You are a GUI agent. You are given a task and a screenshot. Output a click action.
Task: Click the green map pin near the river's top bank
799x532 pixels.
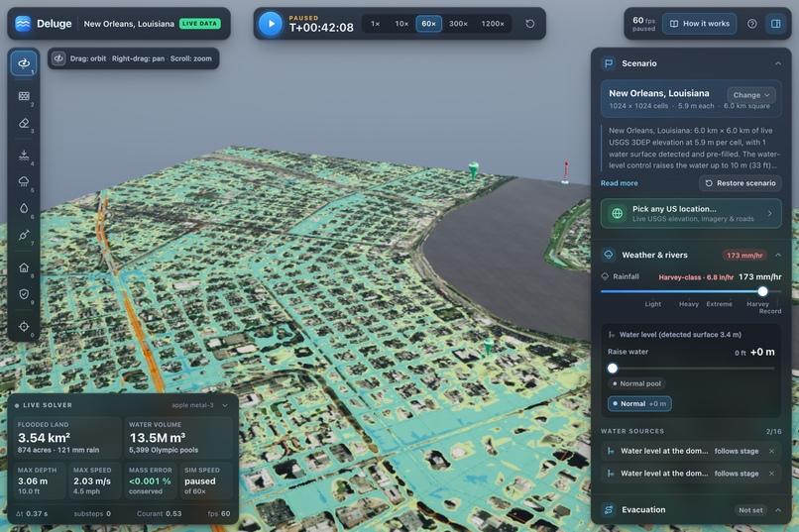point(474,169)
